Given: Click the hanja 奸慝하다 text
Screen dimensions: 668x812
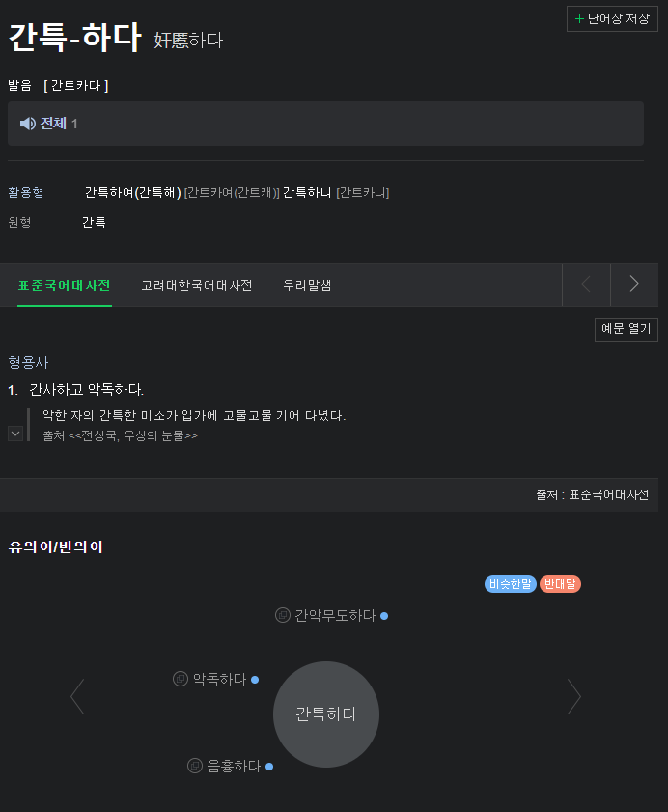Looking at the screenshot, I should [x=188, y=41].
